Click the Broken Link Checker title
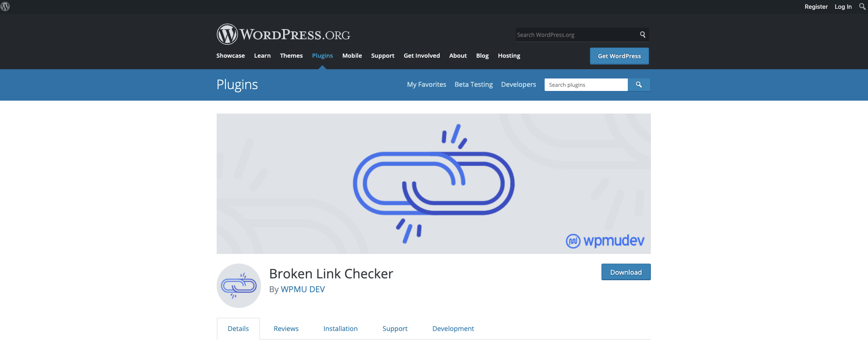 tap(331, 274)
